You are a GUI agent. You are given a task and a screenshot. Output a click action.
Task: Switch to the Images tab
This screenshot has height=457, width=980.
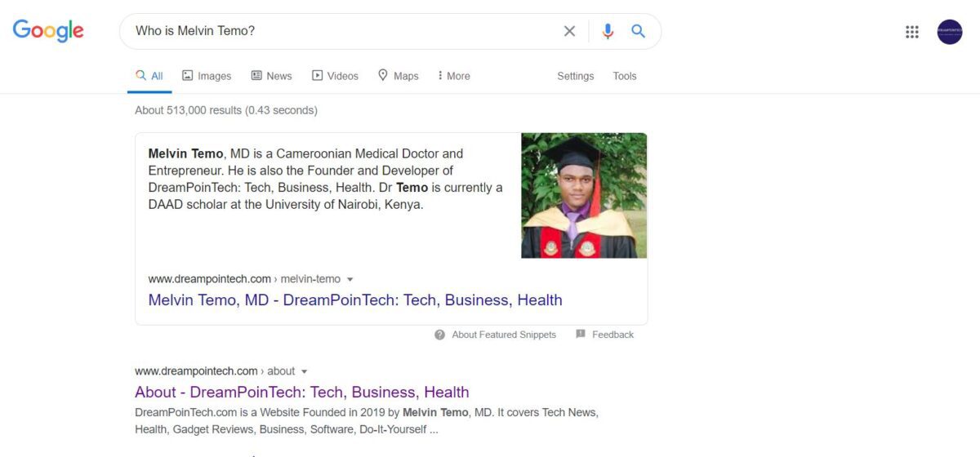click(x=207, y=76)
